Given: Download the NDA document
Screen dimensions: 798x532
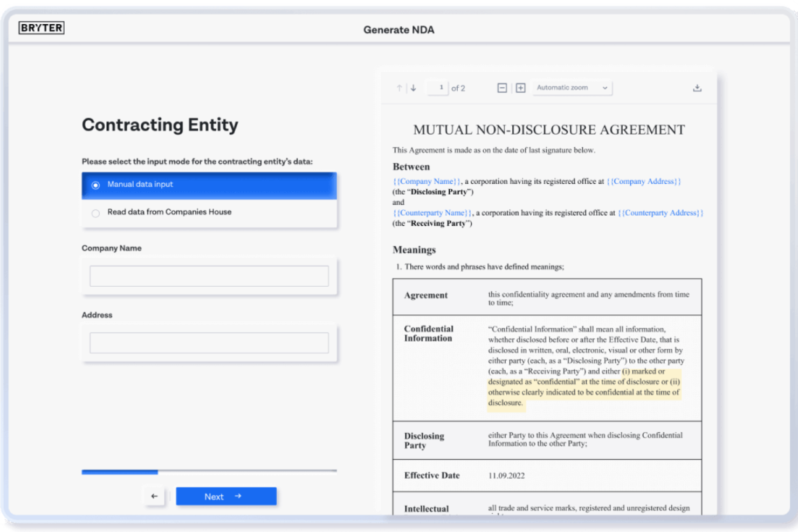Looking at the screenshot, I should pyautogui.click(x=697, y=88).
